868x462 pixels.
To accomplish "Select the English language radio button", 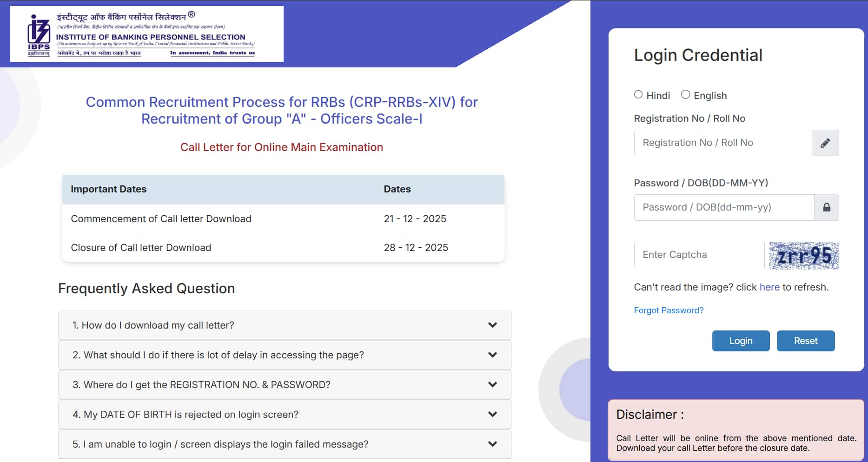I will tap(685, 94).
